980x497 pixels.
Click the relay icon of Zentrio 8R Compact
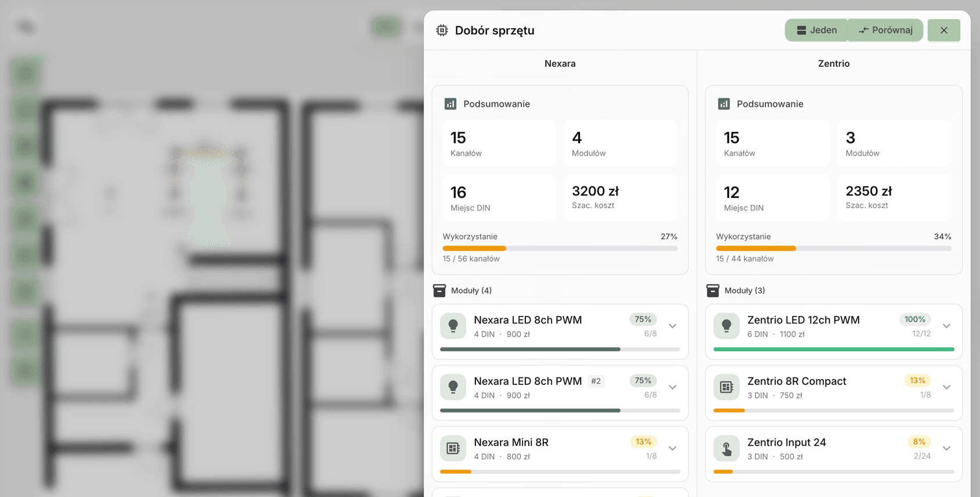point(726,387)
